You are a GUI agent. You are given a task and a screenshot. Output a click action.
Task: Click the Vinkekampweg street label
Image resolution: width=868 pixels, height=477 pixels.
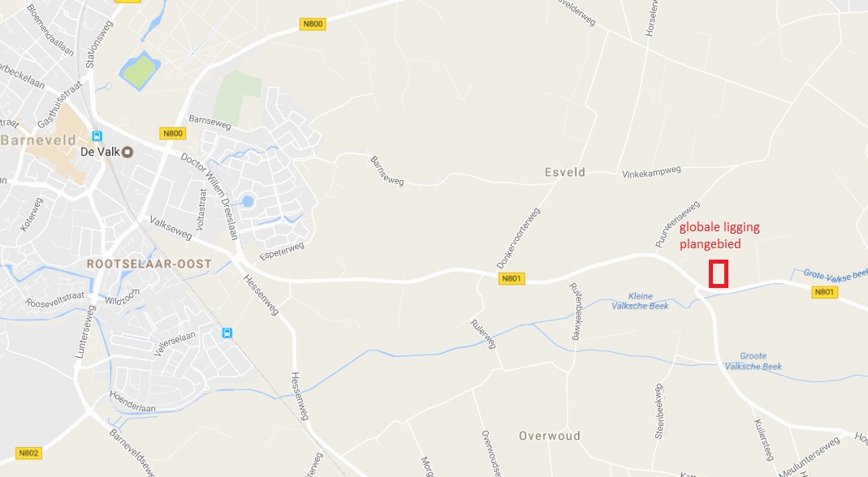tap(651, 173)
